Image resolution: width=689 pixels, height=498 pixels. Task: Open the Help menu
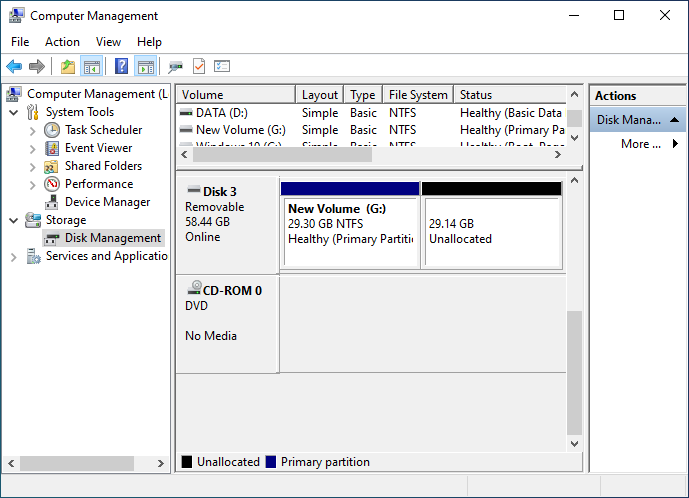point(149,42)
